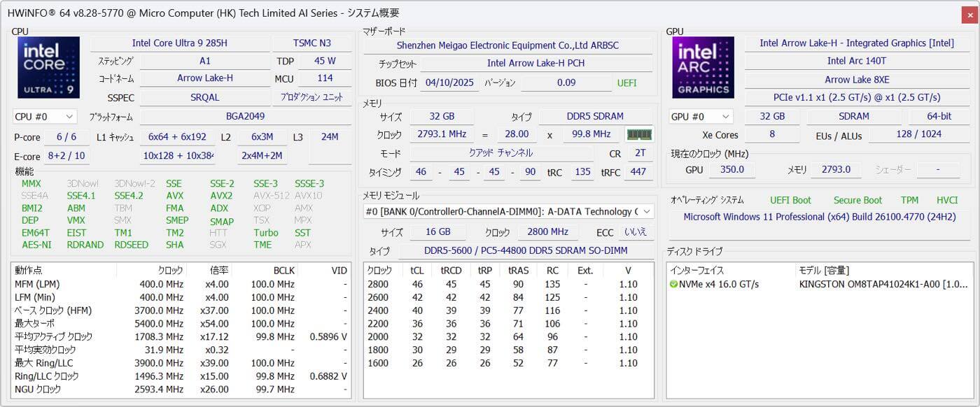Click the Xe Cores 8 value

point(772,134)
